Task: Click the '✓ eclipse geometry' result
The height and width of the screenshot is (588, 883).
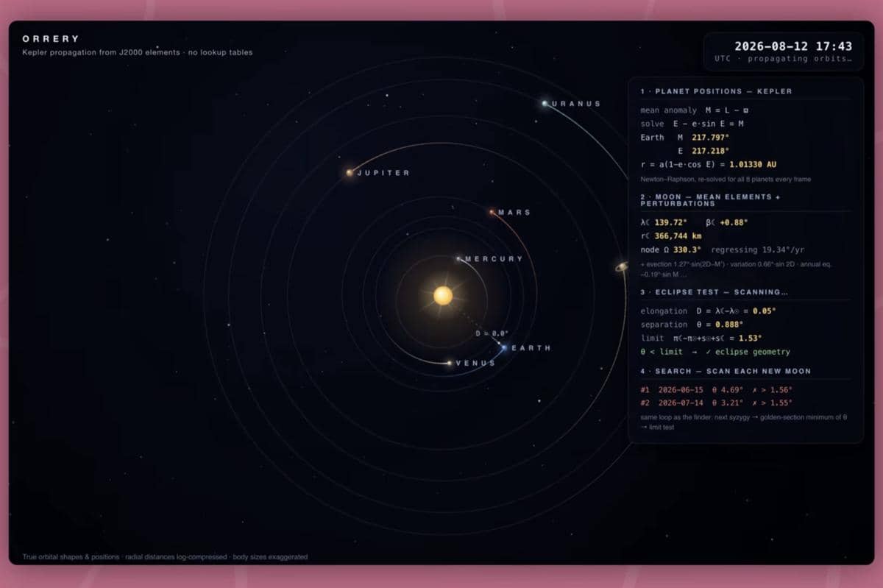Action: point(748,352)
